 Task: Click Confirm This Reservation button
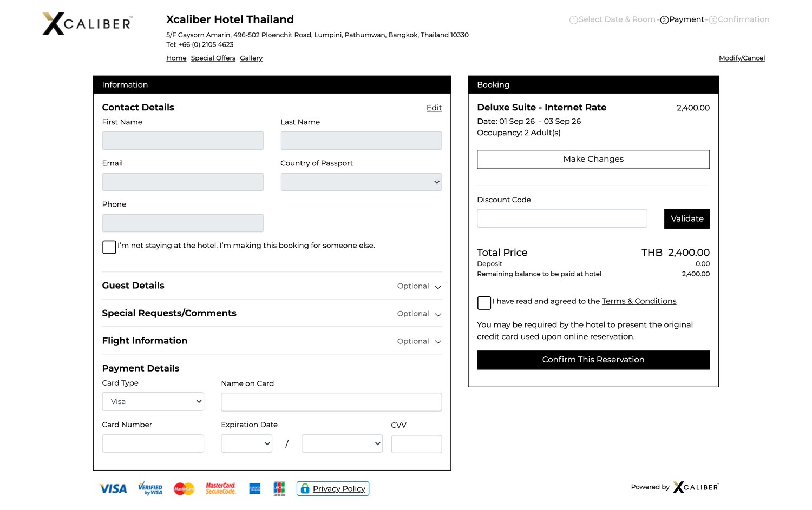[593, 360]
